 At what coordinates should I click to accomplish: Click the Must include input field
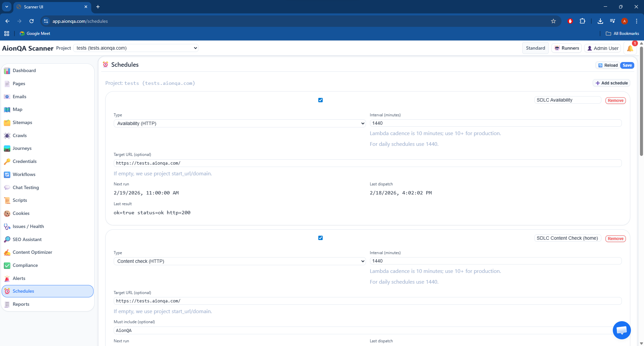(362, 331)
